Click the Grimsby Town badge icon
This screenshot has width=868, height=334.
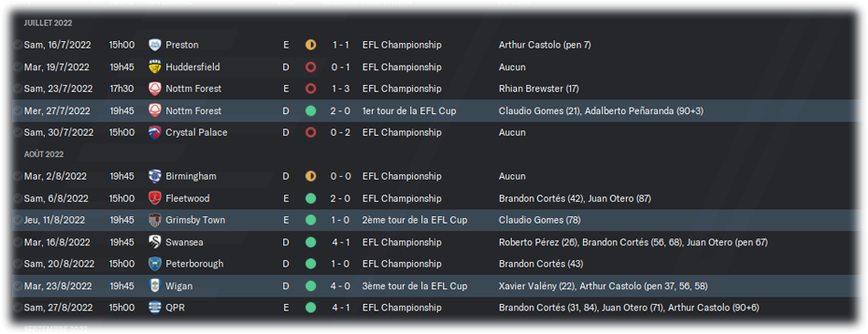(x=155, y=220)
